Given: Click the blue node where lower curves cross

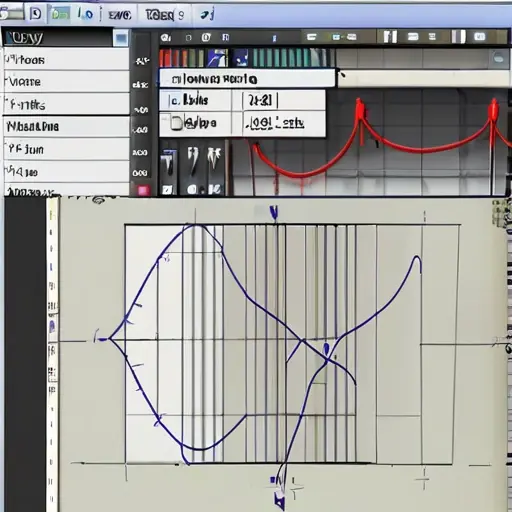Looking at the screenshot, I should [x=326, y=349].
